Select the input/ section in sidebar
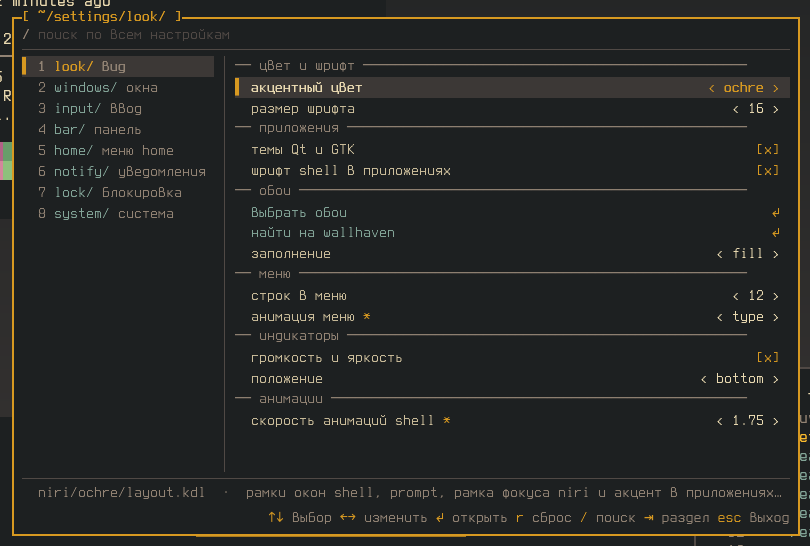The height and width of the screenshot is (546, 810). tap(118, 108)
